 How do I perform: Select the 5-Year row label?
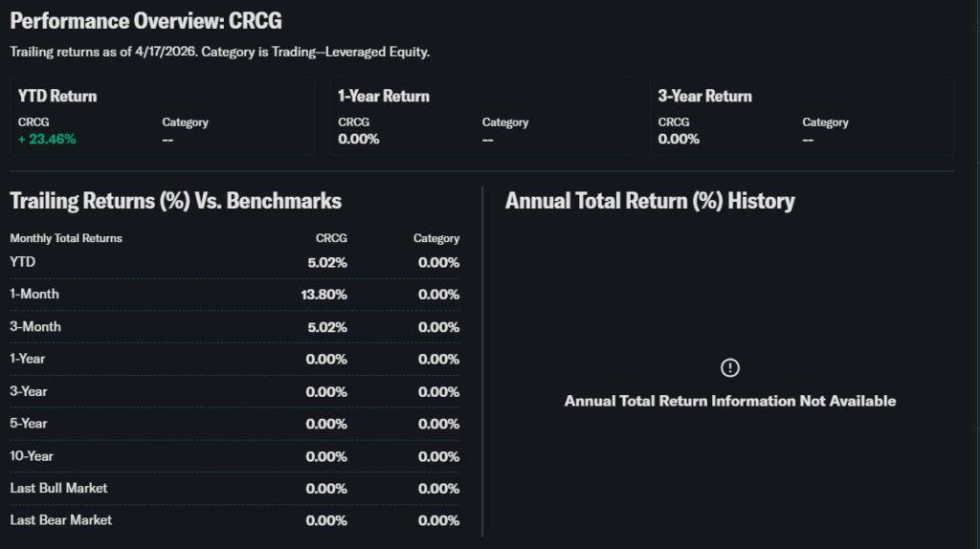pos(29,423)
